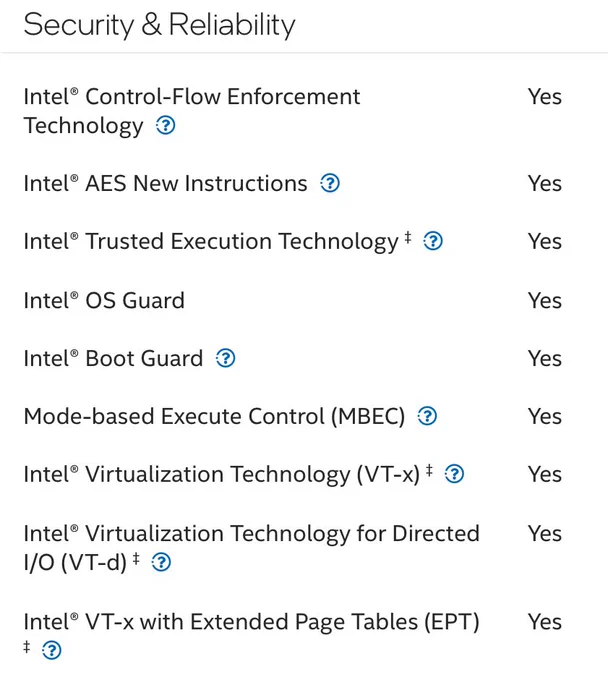
Task: Select the Intel AES New Instructions text
Action: [166, 183]
